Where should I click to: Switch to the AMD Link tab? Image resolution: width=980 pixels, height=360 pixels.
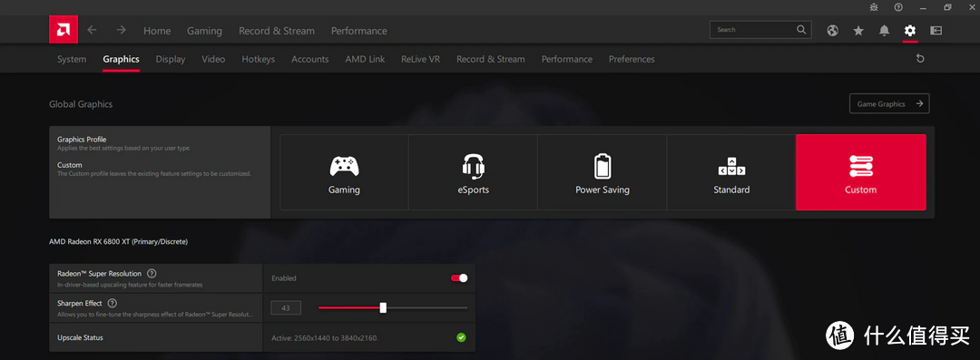pos(365,59)
